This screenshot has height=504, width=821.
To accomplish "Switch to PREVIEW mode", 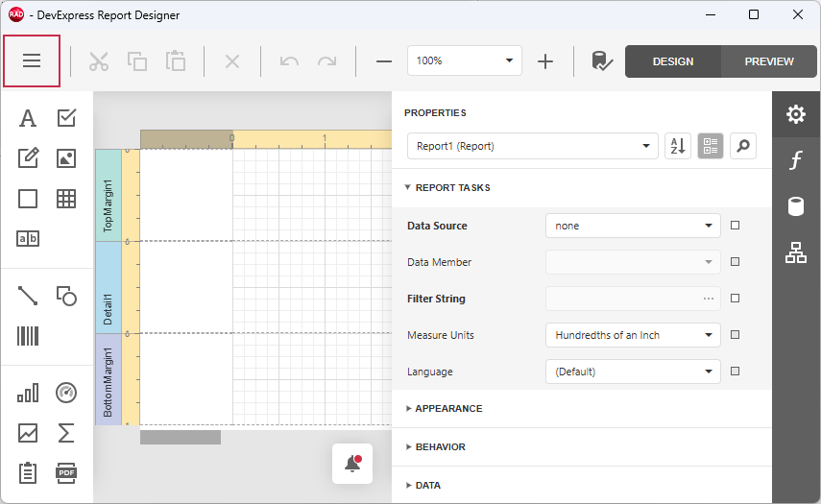I will pos(769,61).
